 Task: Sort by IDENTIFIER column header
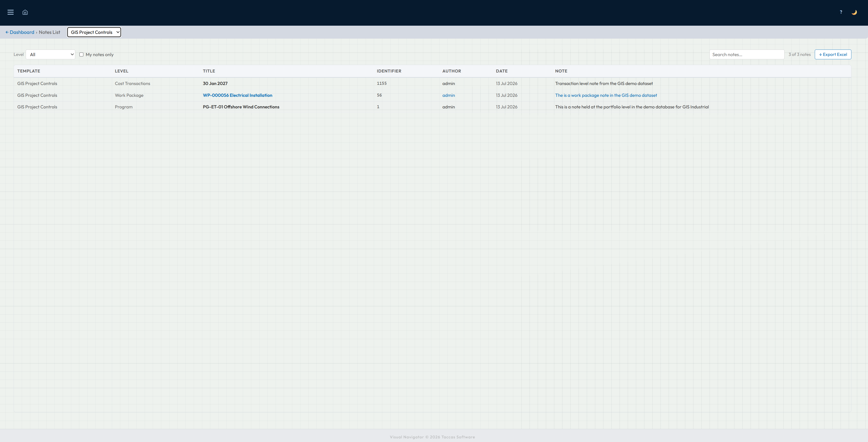coord(389,71)
